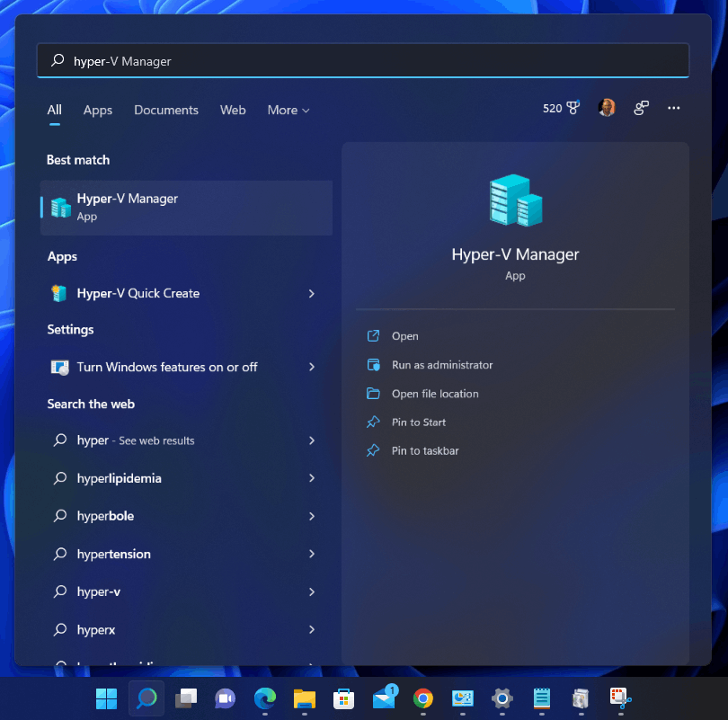Image resolution: width=728 pixels, height=720 pixels.
Task: Switch to the Apps filter tab
Action: (98, 110)
